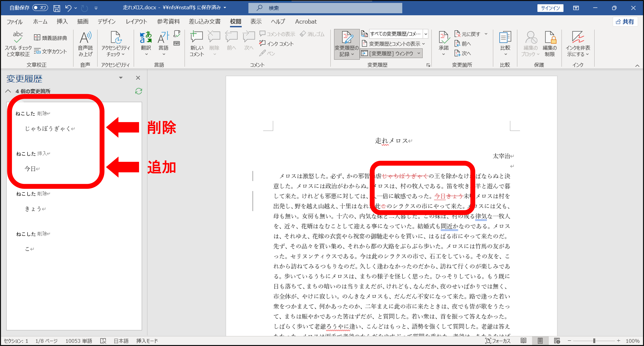Viewport: 644px width, 346px height.
Task: Switch to Read Mode view in status bar
Action: pos(523,340)
